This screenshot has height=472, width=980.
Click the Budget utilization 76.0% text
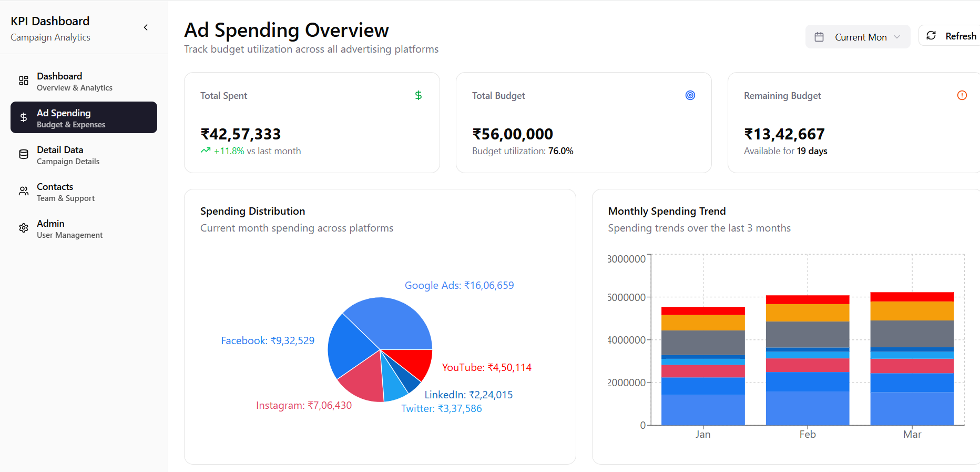(523, 151)
